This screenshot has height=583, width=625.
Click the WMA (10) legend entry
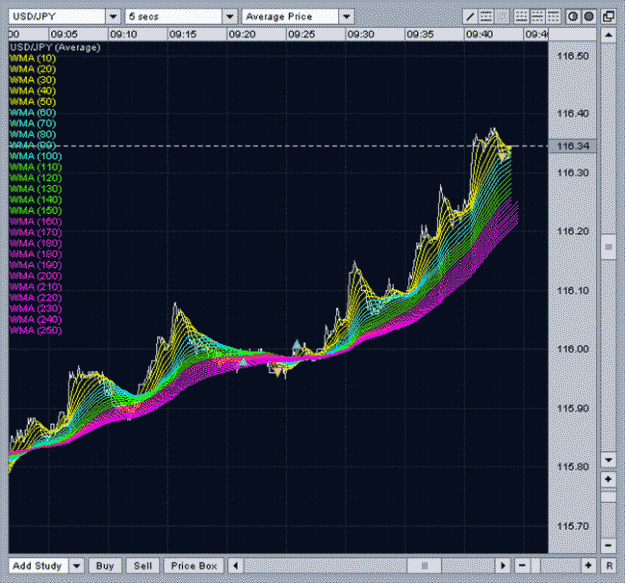click(33, 58)
